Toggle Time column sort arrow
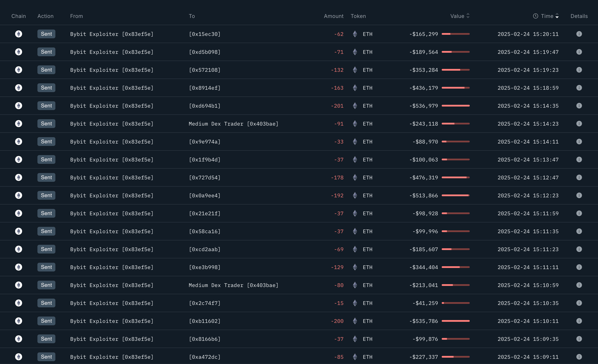The image size is (598, 364). pyautogui.click(x=557, y=16)
